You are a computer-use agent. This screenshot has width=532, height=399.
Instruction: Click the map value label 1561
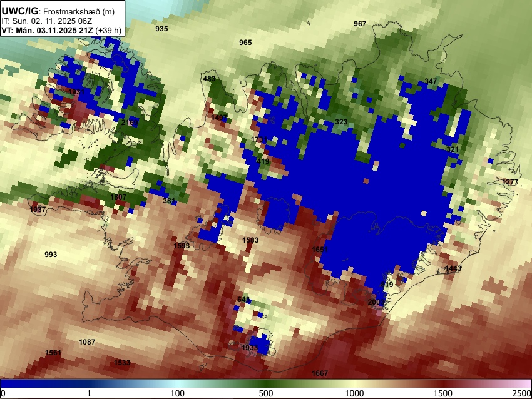click(53, 353)
